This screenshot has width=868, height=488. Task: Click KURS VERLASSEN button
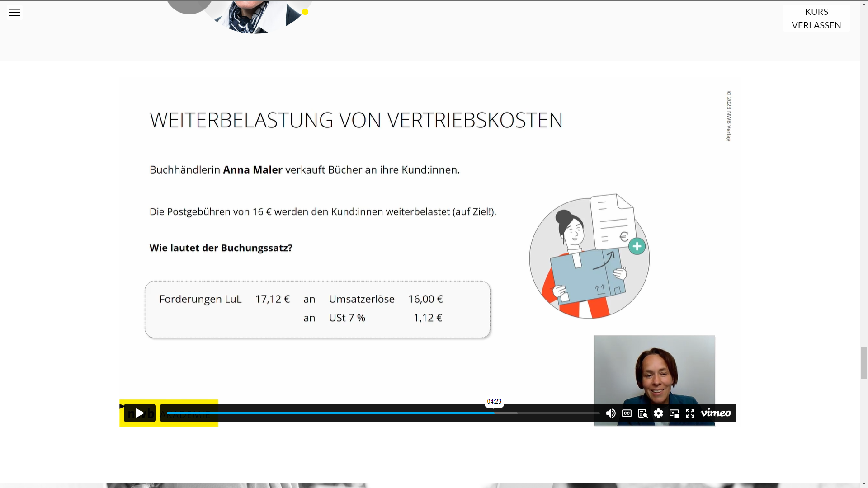(x=816, y=19)
